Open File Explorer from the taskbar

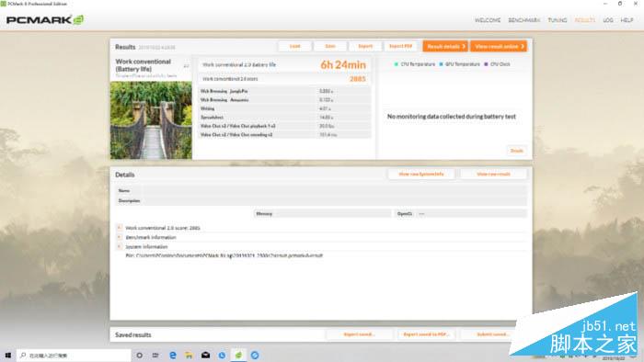click(189, 355)
